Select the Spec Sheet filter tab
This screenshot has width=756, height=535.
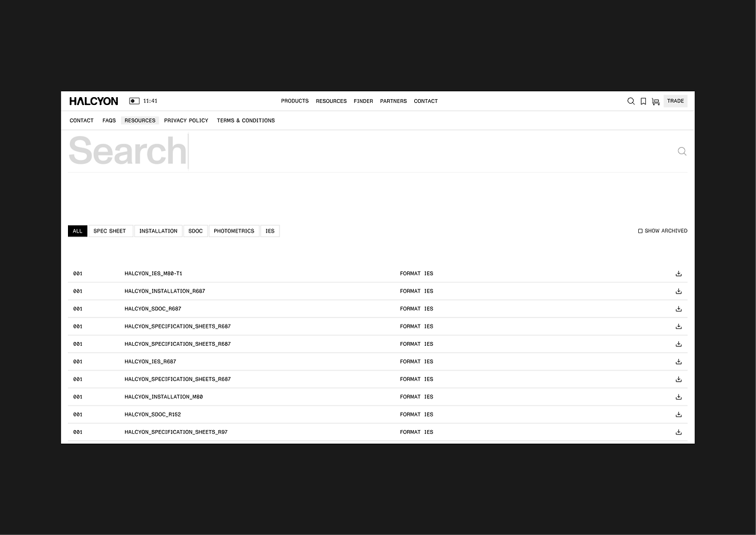point(109,231)
